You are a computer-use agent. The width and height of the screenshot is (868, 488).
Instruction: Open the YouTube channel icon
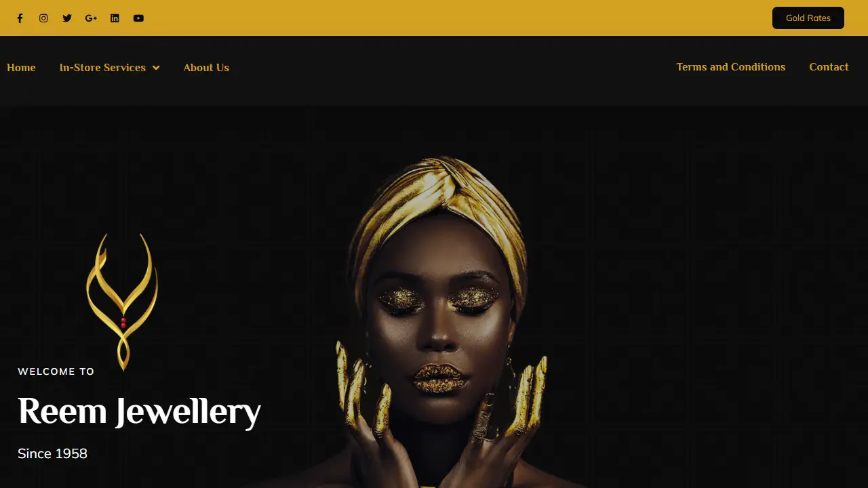pos(138,18)
